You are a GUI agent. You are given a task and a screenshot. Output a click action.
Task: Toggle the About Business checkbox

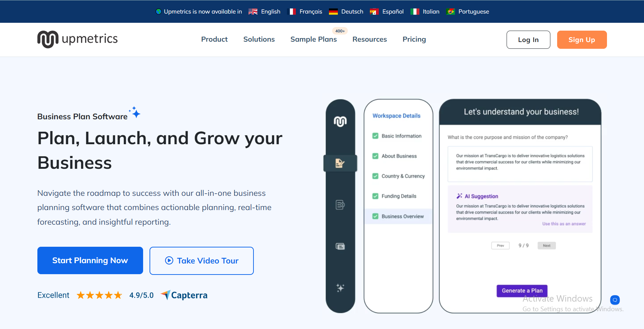pos(375,156)
